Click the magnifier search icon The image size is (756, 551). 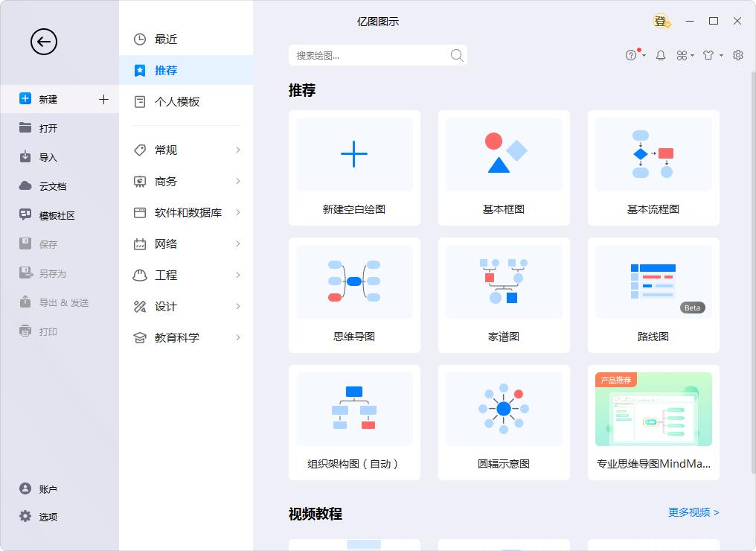tap(457, 56)
